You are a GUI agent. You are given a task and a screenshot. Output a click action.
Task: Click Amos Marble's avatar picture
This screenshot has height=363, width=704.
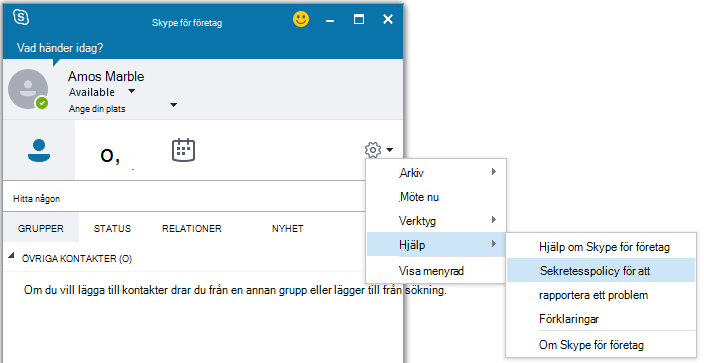28,89
